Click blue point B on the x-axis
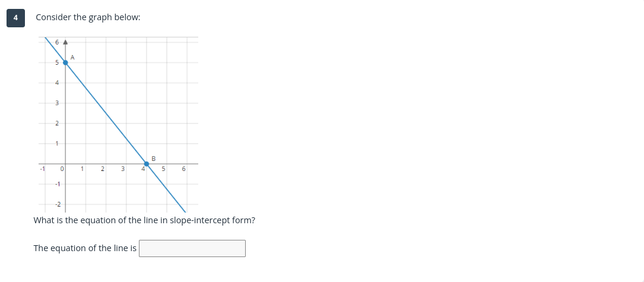 coord(147,164)
